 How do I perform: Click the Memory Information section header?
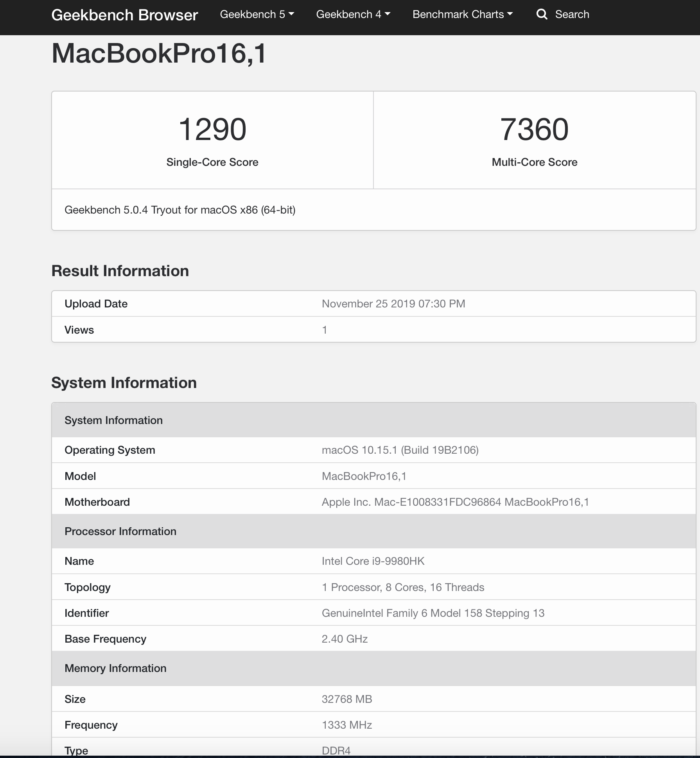coord(374,668)
